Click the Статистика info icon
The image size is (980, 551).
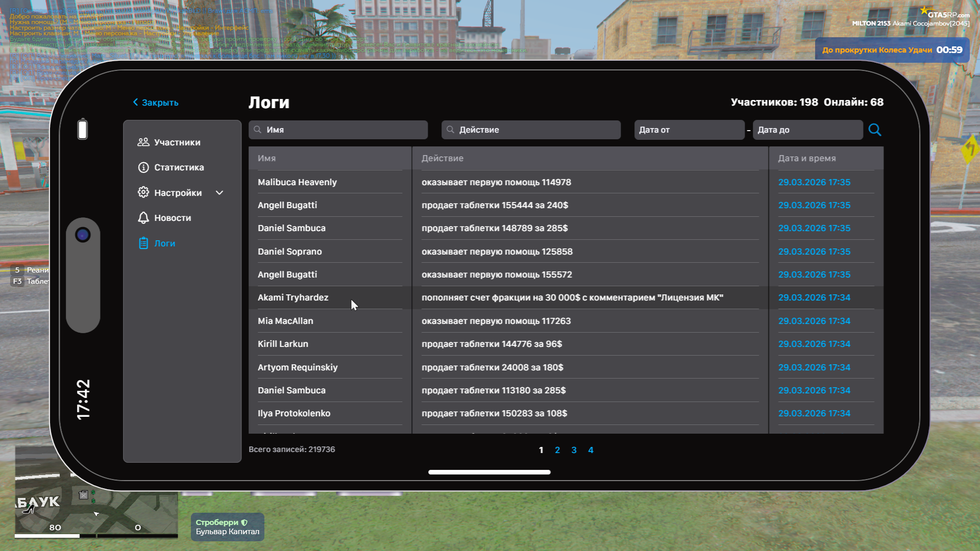click(x=143, y=167)
